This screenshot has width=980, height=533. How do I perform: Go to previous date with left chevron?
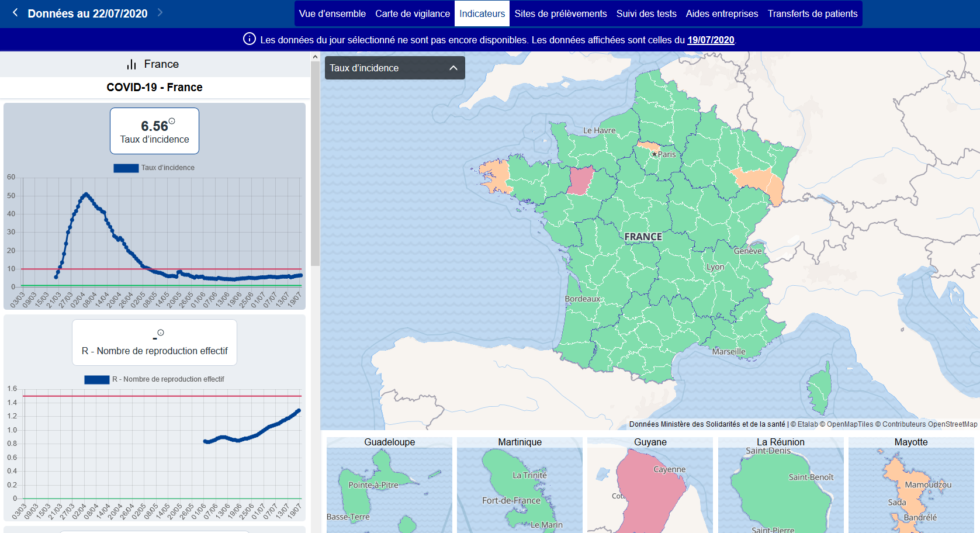(15, 13)
